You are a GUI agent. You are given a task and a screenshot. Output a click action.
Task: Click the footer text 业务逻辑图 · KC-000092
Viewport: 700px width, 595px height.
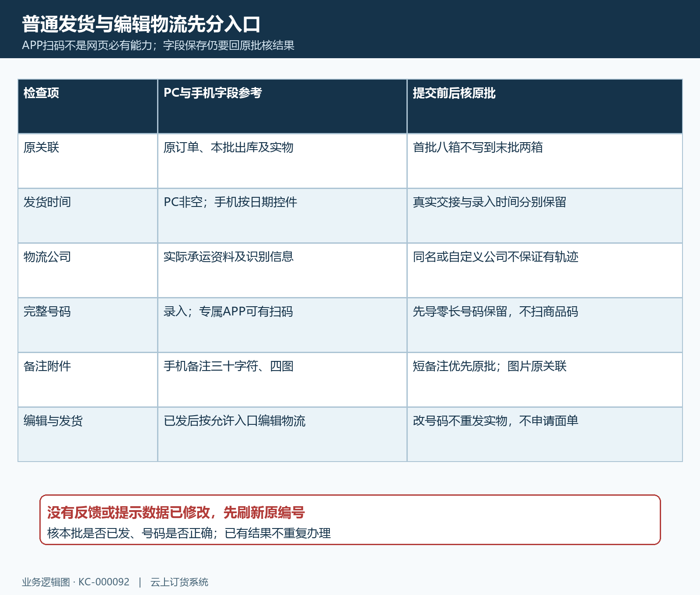point(76,582)
